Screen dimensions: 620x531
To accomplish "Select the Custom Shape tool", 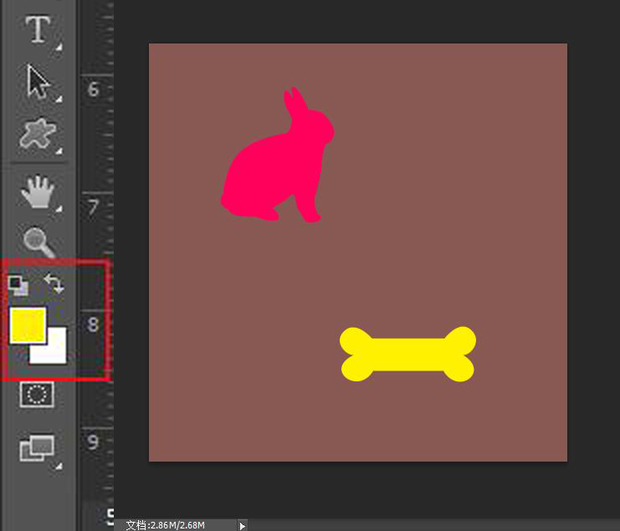I will tap(38, 134).
